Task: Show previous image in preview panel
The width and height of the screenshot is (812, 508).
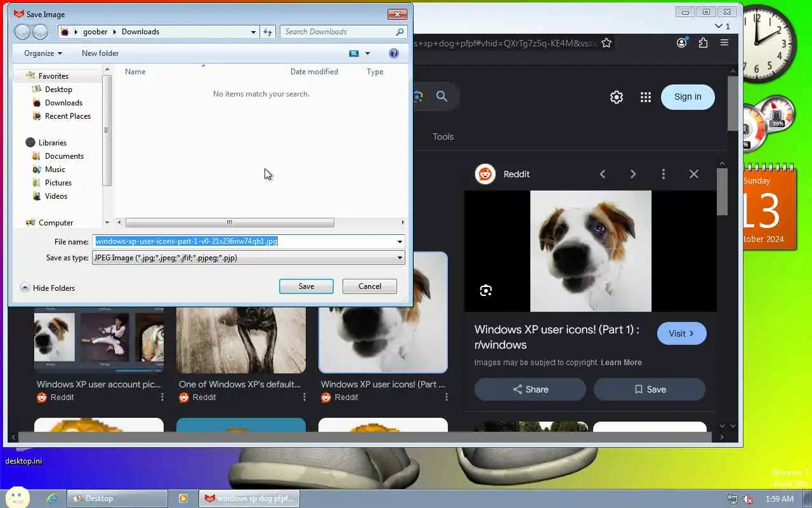Action: click(603, 174)
